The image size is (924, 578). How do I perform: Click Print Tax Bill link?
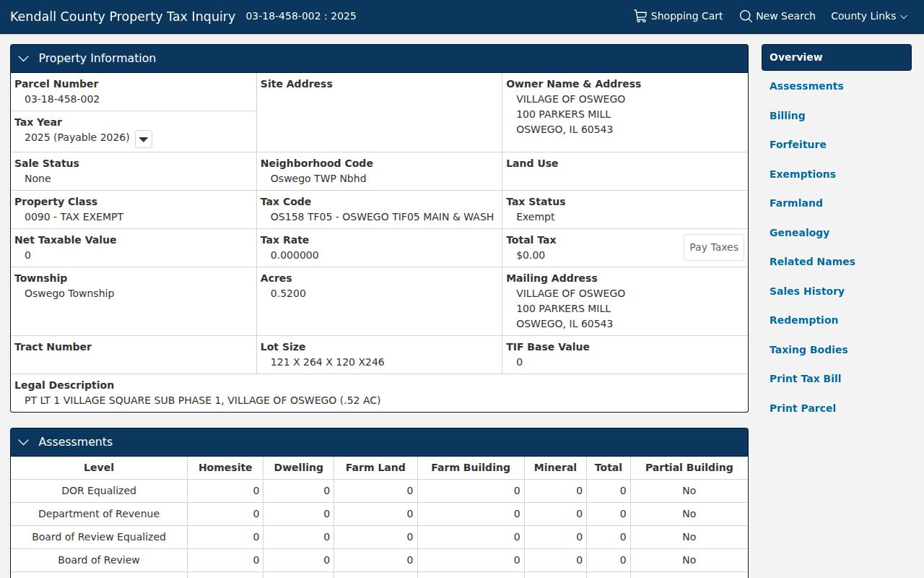pos(805,379)
